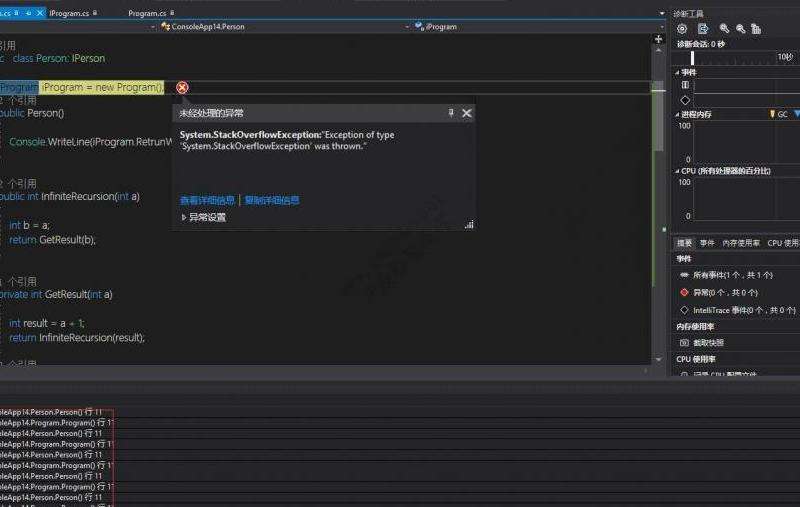Click the copy details link

coord(272,200)
